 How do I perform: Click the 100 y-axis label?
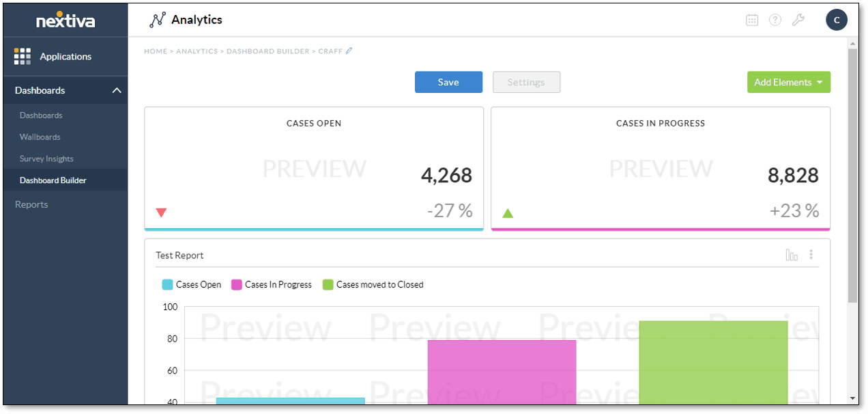(170, 307)
